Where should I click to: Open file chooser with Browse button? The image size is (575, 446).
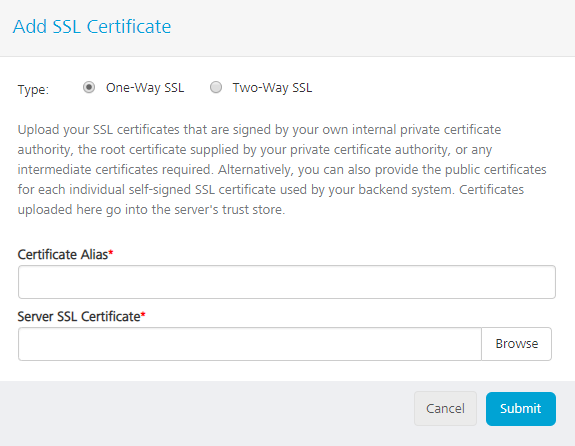pos(517,344)
